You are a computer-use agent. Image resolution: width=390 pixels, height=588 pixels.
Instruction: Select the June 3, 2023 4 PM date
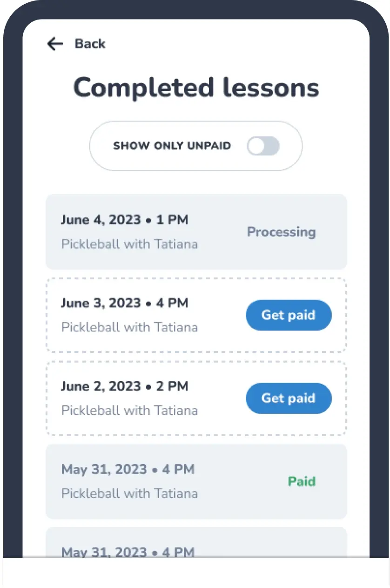coord(124,303)
